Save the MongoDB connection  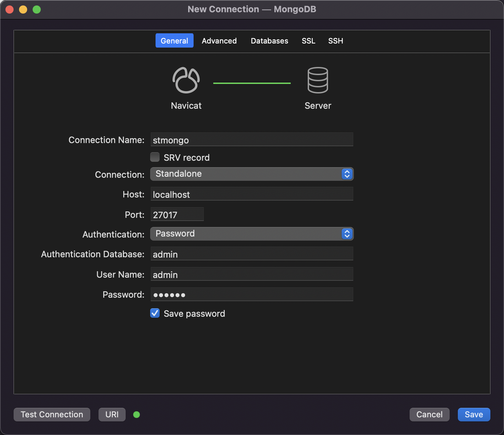[x=474, y=415]
